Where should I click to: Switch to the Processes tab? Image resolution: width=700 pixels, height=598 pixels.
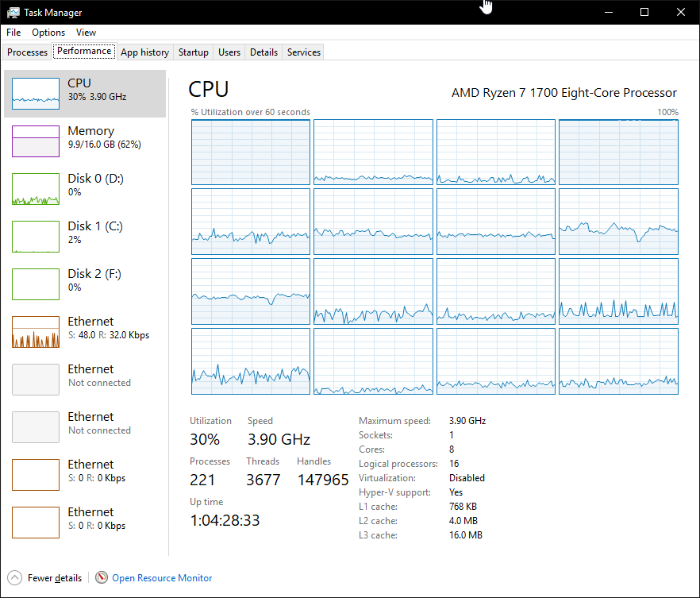tap(27, 52)
